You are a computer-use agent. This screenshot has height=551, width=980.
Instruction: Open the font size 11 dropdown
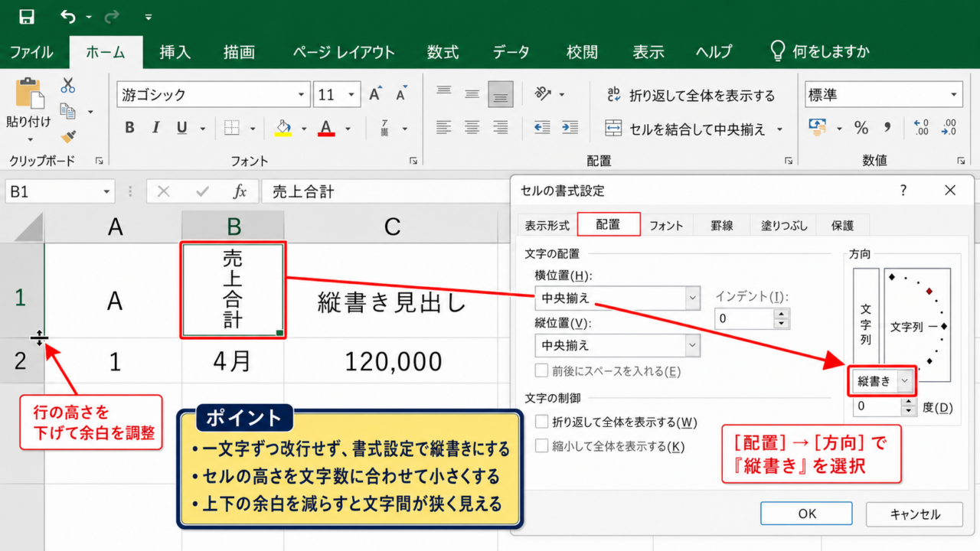352,95
